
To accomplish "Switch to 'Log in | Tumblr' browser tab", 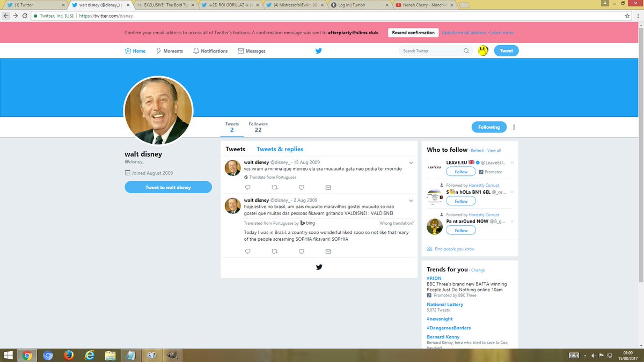I will [358, 5].
